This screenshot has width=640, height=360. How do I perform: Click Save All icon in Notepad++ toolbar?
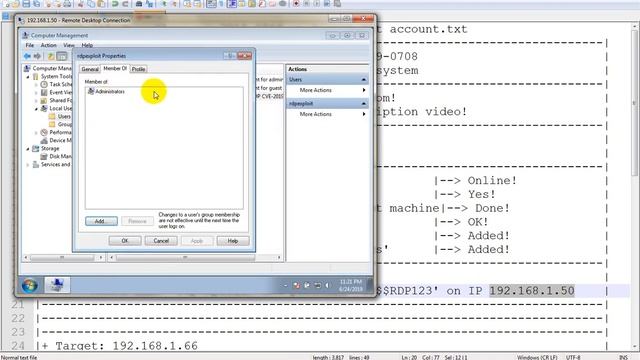tap(36, 4)
